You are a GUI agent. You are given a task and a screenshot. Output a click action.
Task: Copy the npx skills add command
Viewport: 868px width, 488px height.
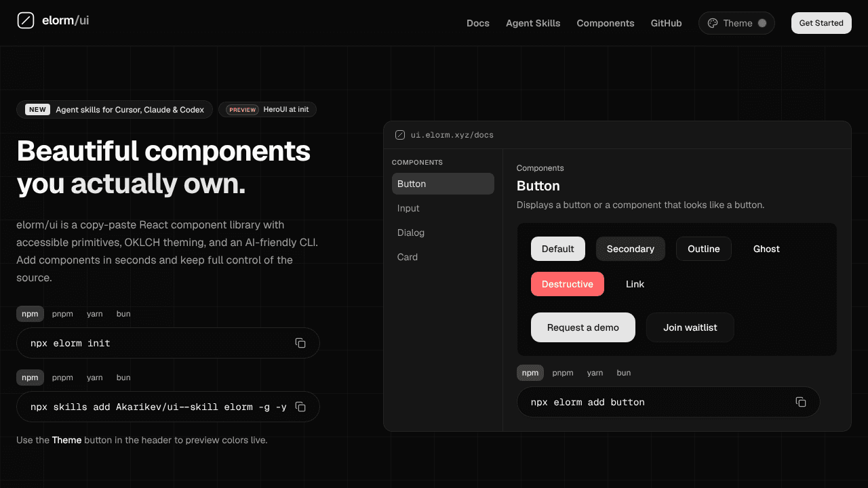tap(300, 407)
